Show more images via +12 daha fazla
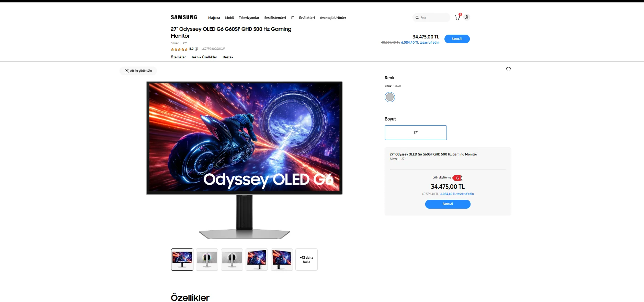 (306, 259)
